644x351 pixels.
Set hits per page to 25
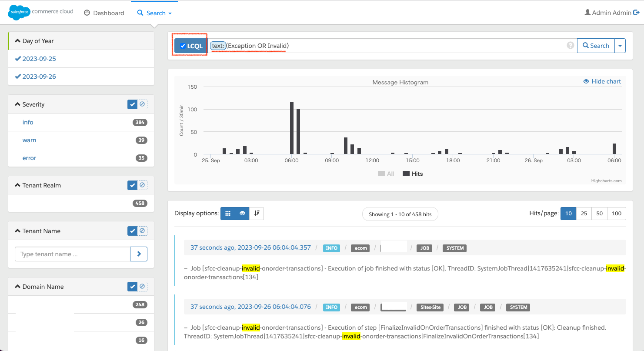pos(584,214)
